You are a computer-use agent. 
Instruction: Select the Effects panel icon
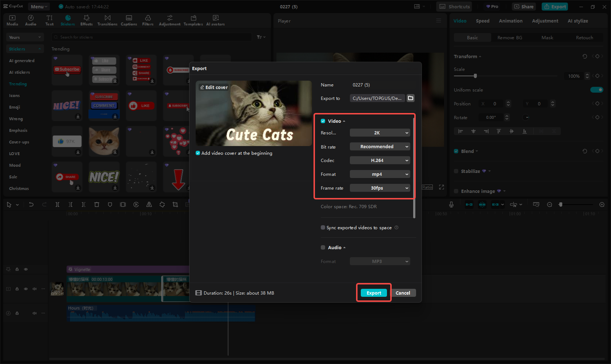click(86, 20)
